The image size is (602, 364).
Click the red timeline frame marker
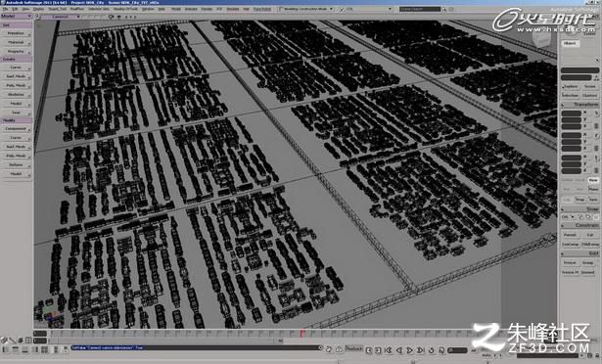coord(302,333)
